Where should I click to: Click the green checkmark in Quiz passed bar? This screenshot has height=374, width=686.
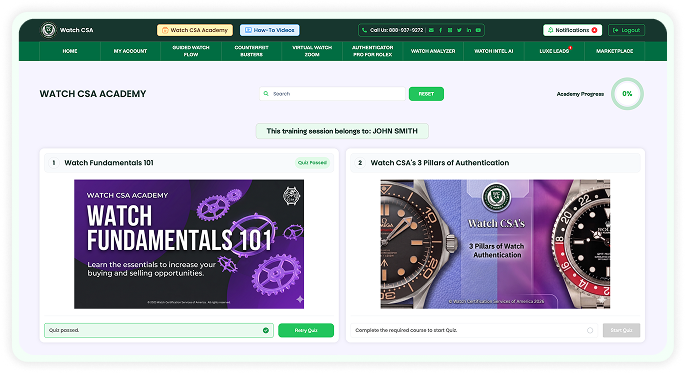(x=266, y=330)
